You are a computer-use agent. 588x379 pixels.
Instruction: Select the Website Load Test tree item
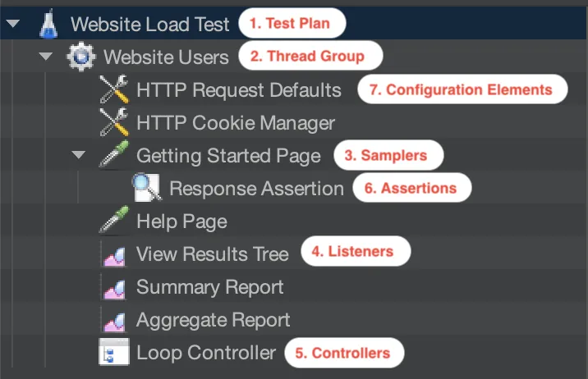(x=150, y=24)
